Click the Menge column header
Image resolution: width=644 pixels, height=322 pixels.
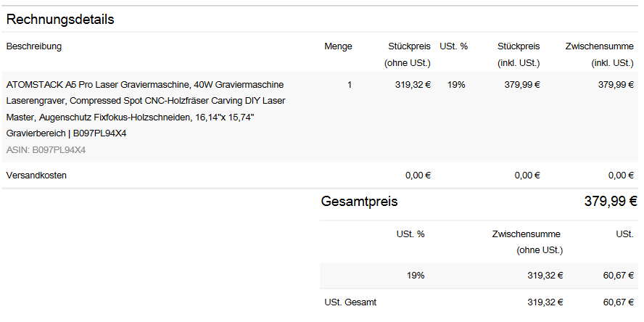[x=338, y=46]
